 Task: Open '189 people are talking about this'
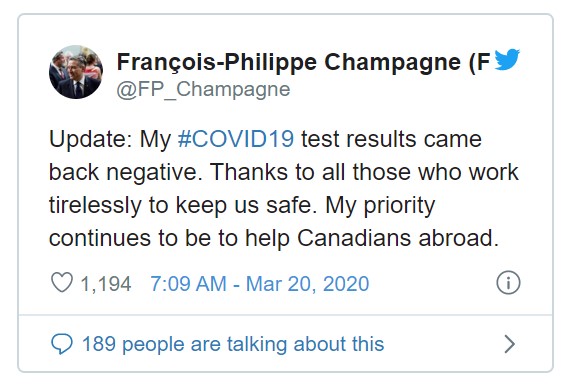233,344
